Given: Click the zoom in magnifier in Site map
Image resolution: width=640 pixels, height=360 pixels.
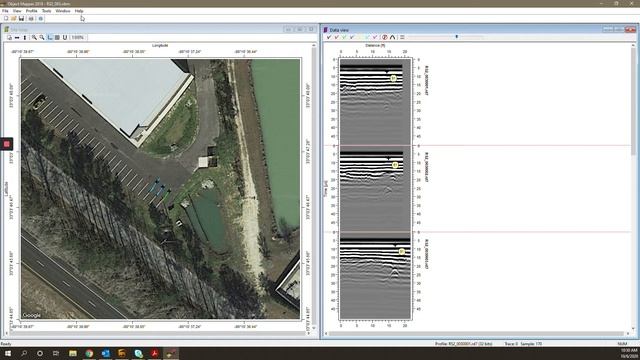Looking at the screenshot, I should (x=34, y=38).
